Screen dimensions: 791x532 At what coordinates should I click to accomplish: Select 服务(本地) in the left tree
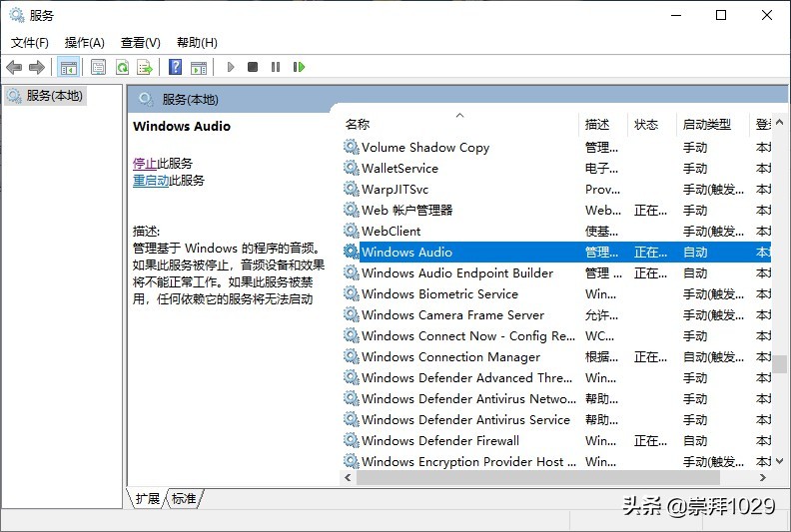point(54,96)
